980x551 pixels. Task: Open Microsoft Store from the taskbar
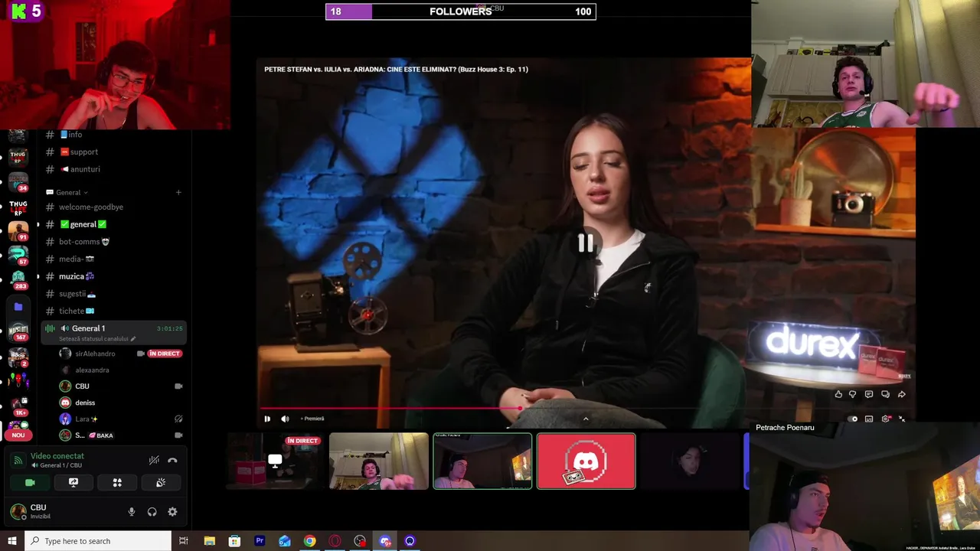234,541
